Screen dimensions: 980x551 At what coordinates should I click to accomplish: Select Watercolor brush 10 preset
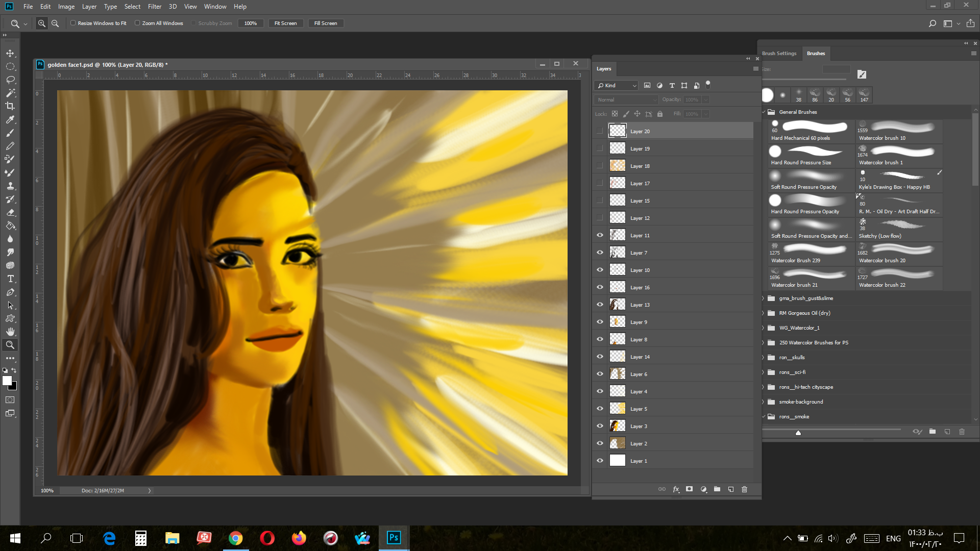[x=899, y=131]
